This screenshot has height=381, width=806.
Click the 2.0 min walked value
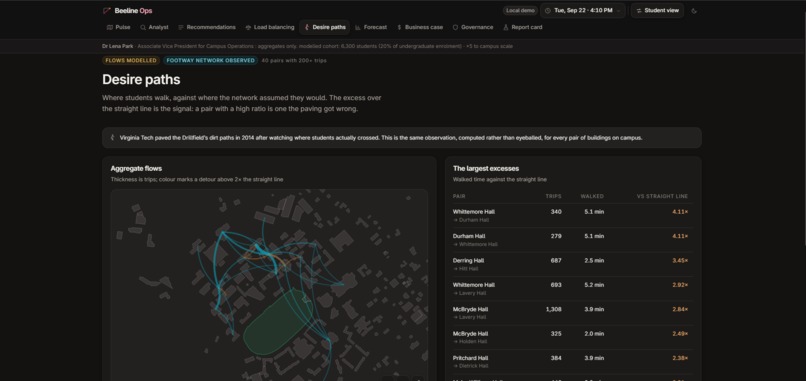point(594,334)
